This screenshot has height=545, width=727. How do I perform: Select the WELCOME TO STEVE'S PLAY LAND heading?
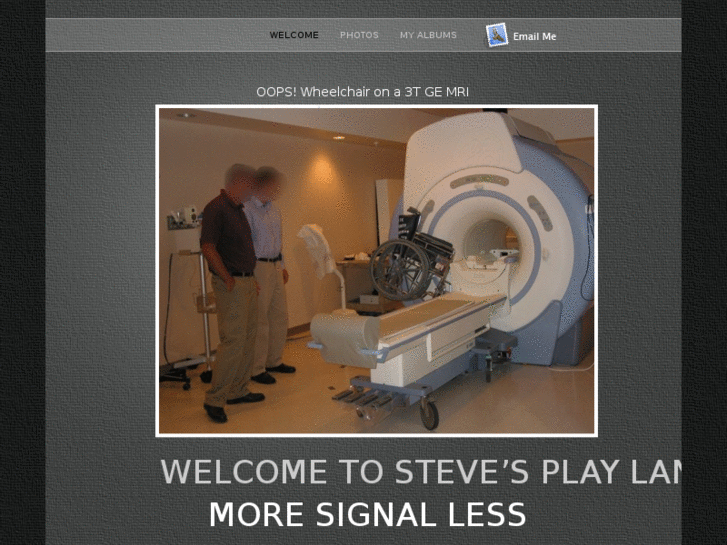click(x=421, y=472)
